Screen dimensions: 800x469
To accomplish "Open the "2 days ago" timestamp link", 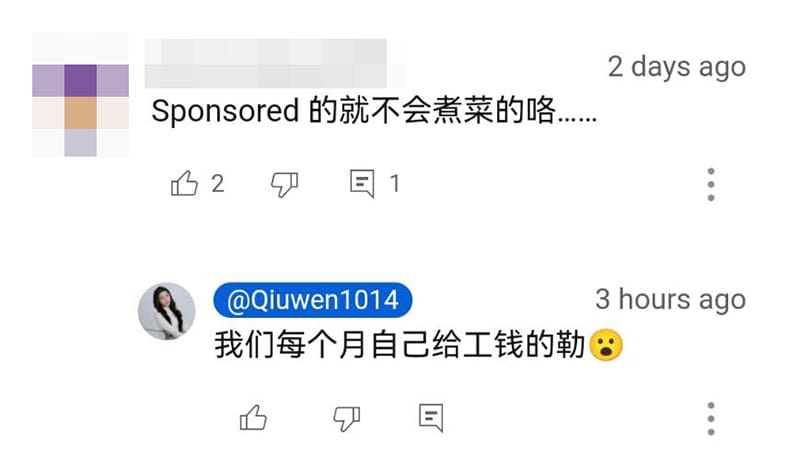I will [x=677, y=67].
